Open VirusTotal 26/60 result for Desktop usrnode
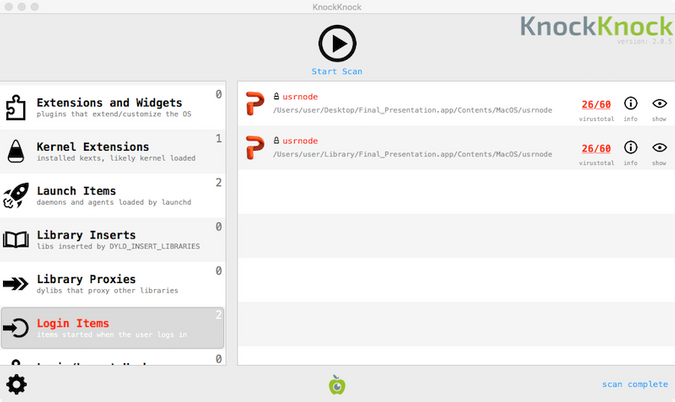Viewport: 675px width, 402px height. (x=596, y=105)
